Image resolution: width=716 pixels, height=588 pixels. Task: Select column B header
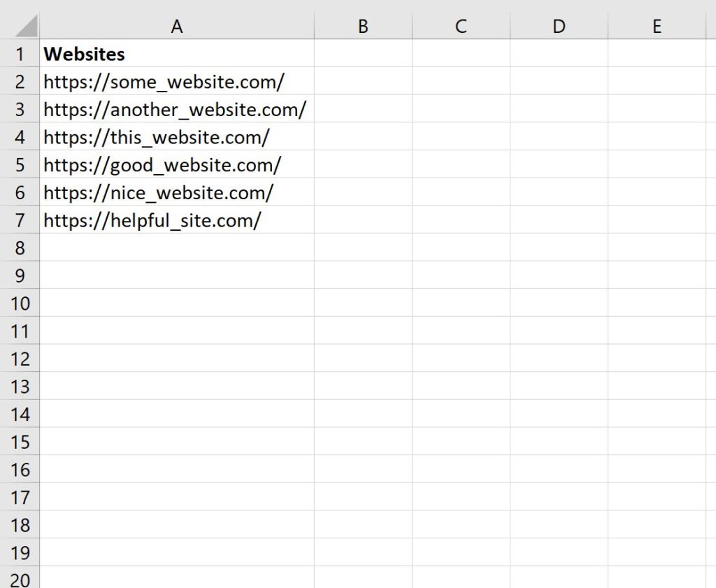tap(363, 25)
